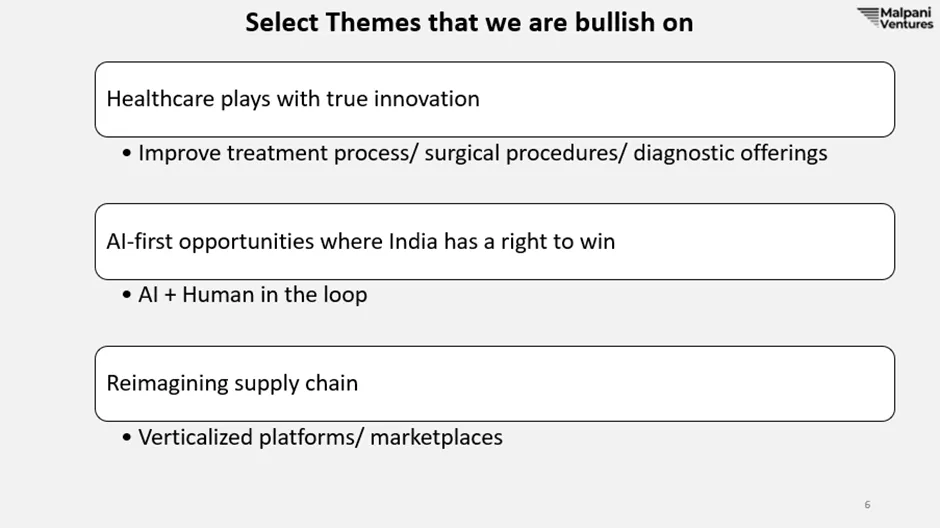Click the 'Verticalized platforms/ marketplaces' bullet text
The width and height of the screenshot is (940, 528).
(x=320, y=438)
